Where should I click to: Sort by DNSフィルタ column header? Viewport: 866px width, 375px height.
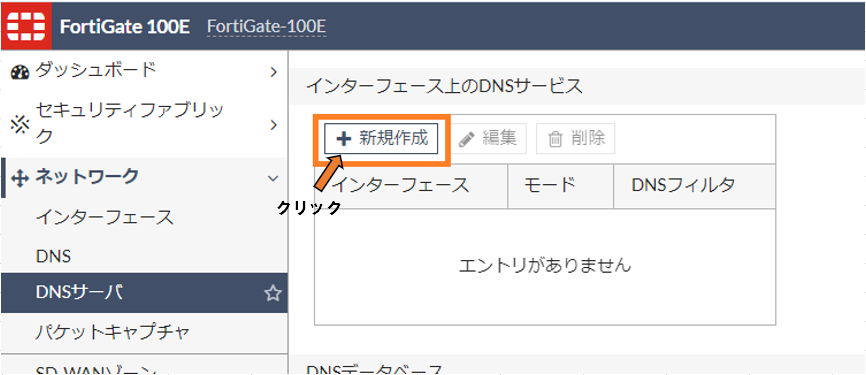click(695, 186)
